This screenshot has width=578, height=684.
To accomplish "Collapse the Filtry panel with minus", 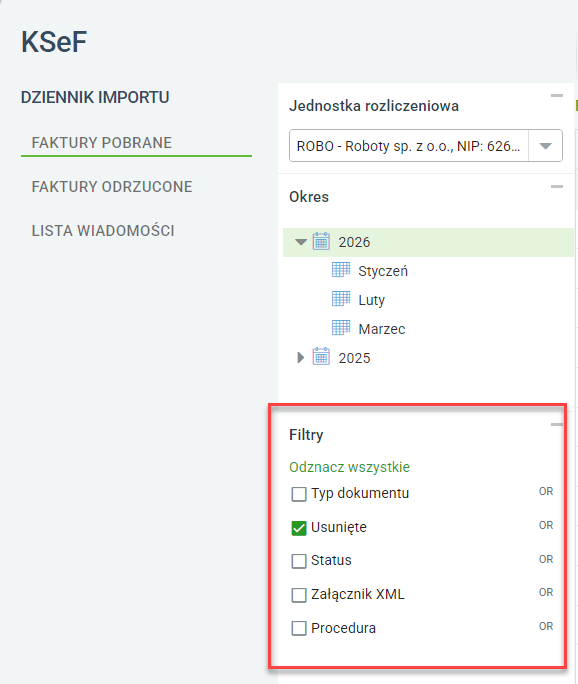I will [557, 424].
